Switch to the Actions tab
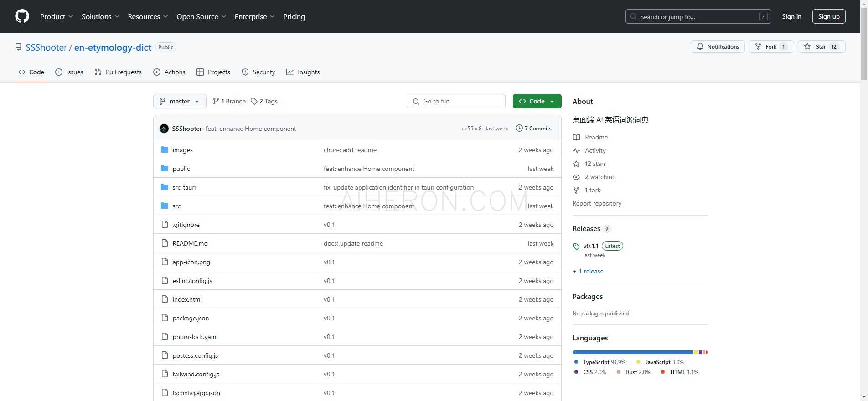The width and height of the screenshot is (868, 401). [x=169, y=72]
